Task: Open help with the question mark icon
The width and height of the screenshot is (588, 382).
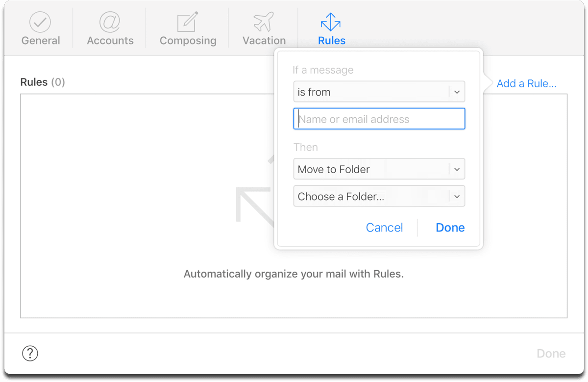Action: click(30, 353)
